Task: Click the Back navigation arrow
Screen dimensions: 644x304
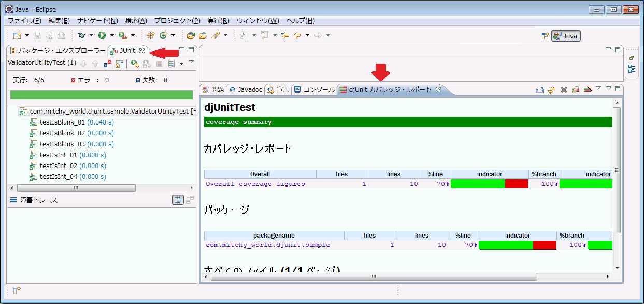Action: [x=297, y=35]
